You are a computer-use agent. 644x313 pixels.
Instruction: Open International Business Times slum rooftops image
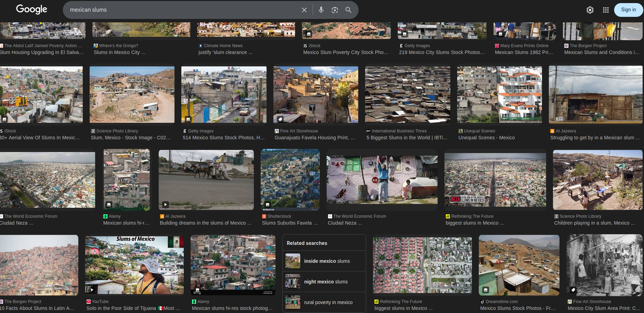[408, 95]
